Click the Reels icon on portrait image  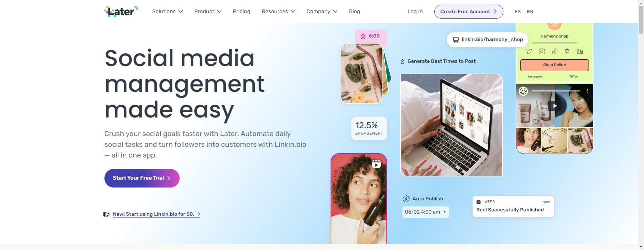tap(376, 164)
